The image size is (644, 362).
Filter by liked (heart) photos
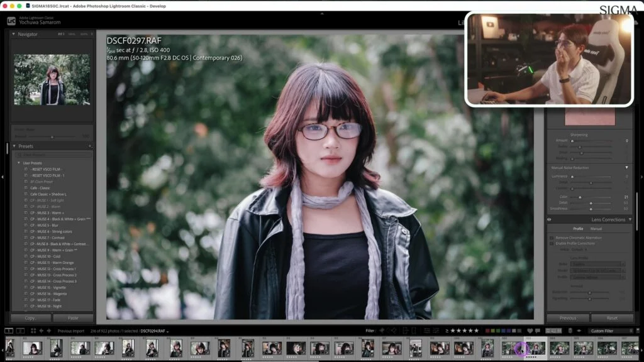[530, 331]
